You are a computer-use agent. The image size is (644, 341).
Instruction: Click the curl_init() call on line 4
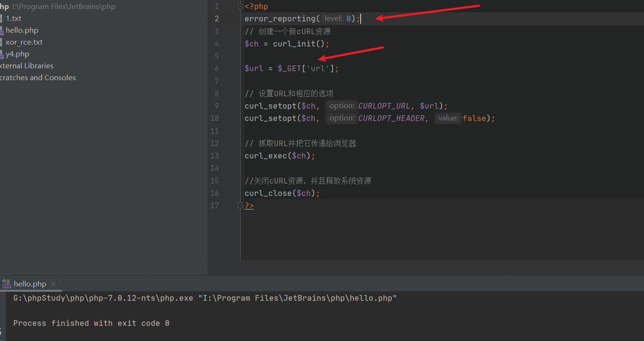(299, 44)
